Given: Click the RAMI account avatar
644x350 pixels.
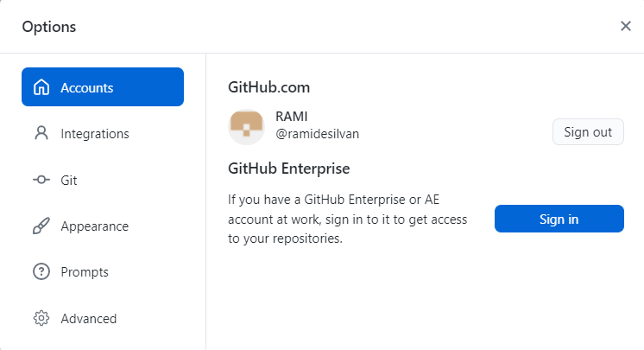Looking at the screenshot, I should point(246,127).
